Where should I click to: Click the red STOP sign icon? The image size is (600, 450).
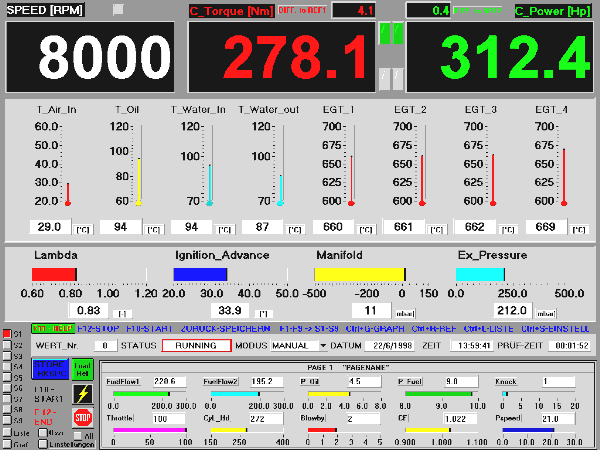(x=83, y=418)
